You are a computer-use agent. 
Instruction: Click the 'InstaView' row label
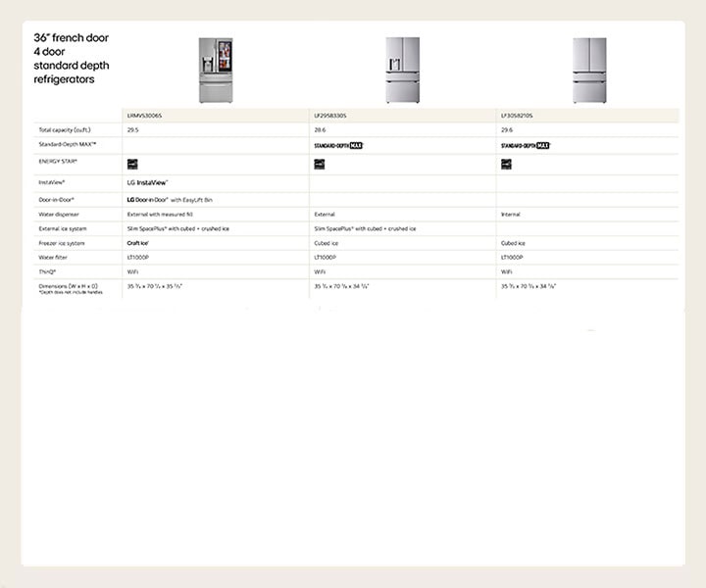(52, 182)
